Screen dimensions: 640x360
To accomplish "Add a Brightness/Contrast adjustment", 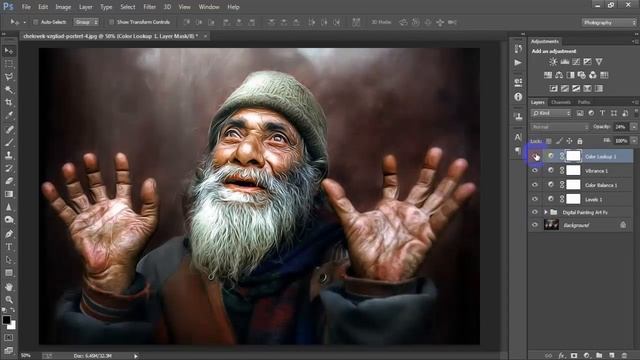I will click(x=553, y=62).
